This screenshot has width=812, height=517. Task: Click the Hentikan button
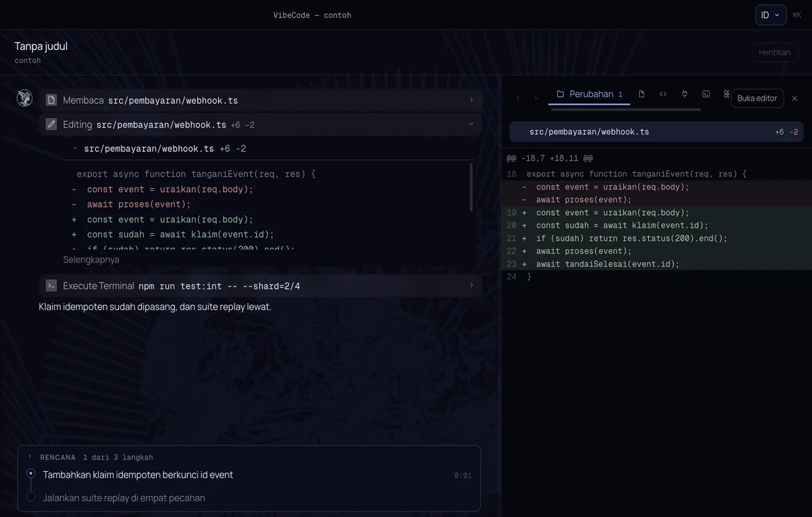pos(775,52)
